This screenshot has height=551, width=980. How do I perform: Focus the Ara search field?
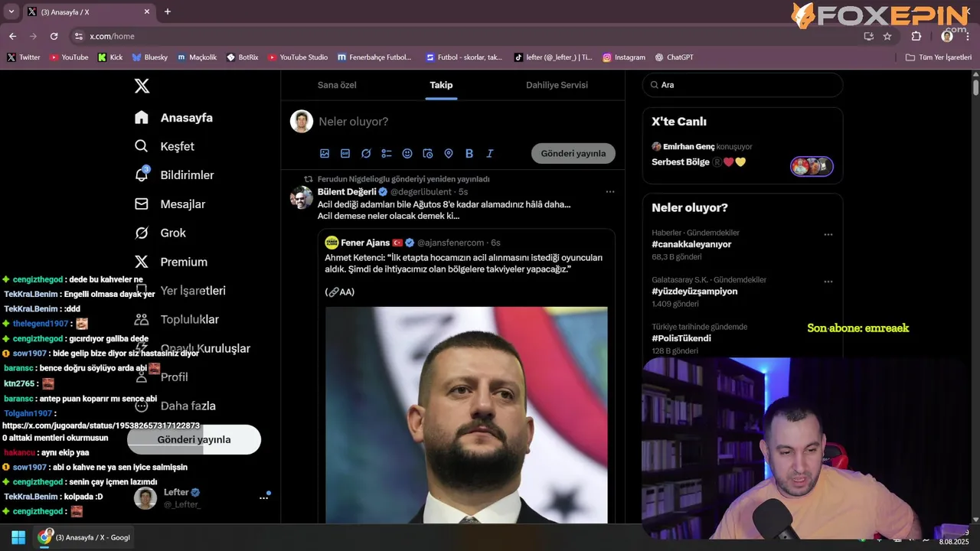pos(742,85)
